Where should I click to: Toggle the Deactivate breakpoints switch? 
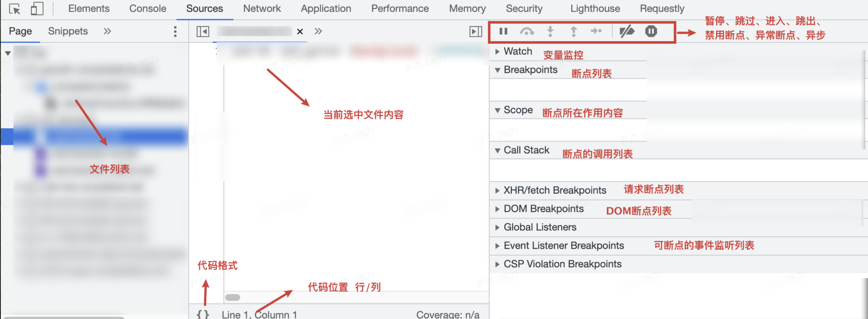pyautogui.click(x=627, y=31)
